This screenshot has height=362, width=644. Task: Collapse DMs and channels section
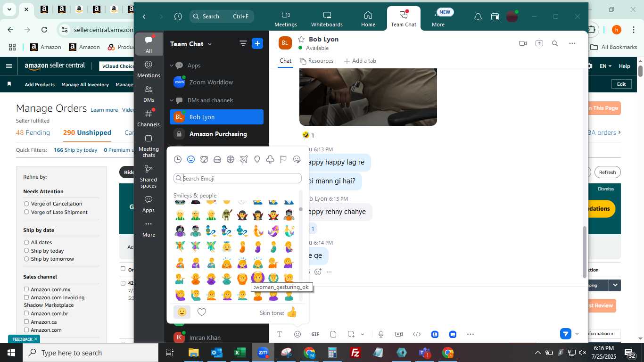172,100
